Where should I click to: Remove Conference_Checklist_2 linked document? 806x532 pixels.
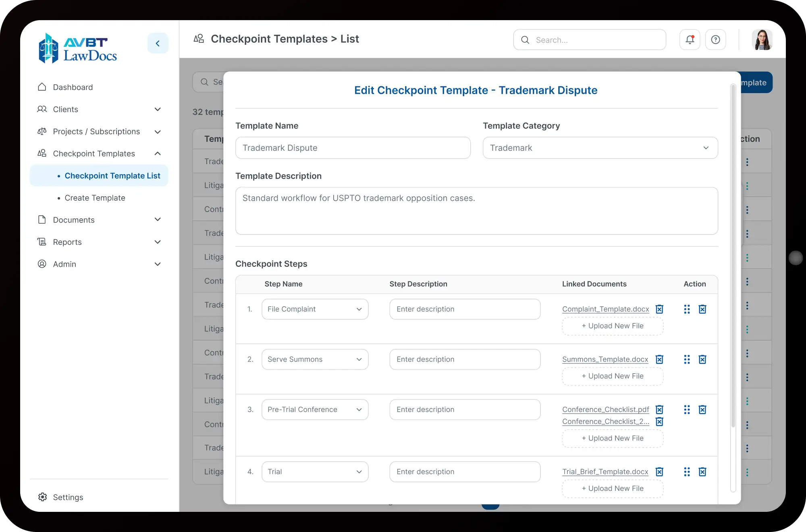[x=659, y=422]
